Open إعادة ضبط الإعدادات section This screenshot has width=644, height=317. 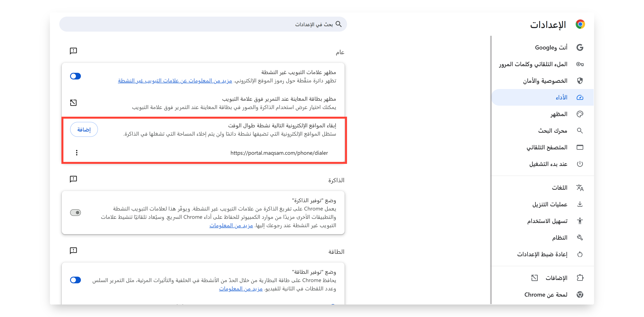[543, 254]
